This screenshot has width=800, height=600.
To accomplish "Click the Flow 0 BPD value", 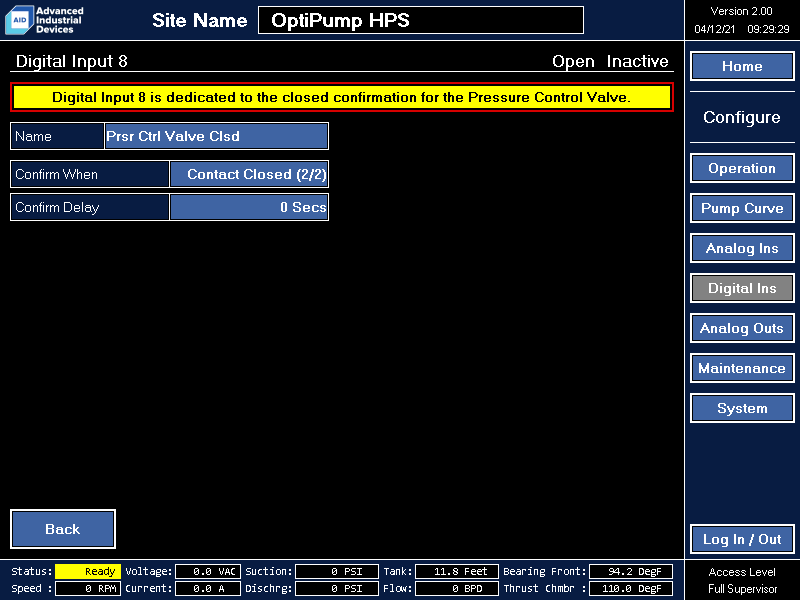I will [x=457, y=588].
